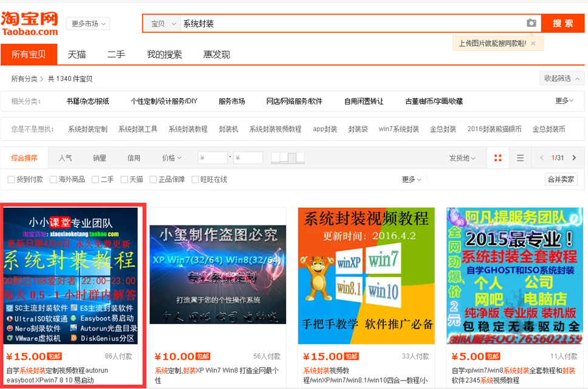
Task: Expand 更多 filter options dropdown
Action: [x=411, y=180]
